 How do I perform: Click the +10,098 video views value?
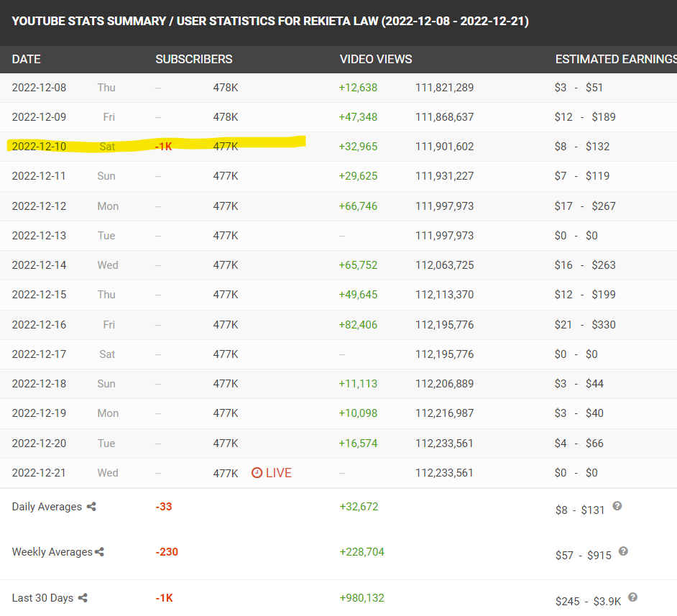coord(358,413)
